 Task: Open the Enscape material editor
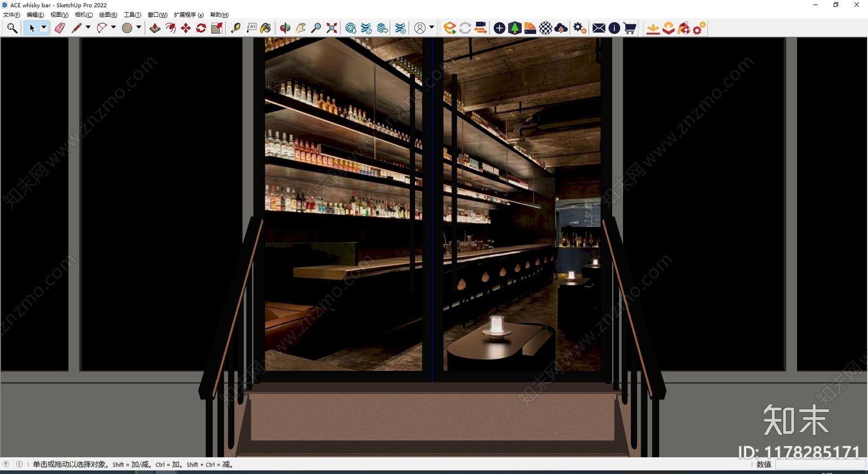(530, 28)
